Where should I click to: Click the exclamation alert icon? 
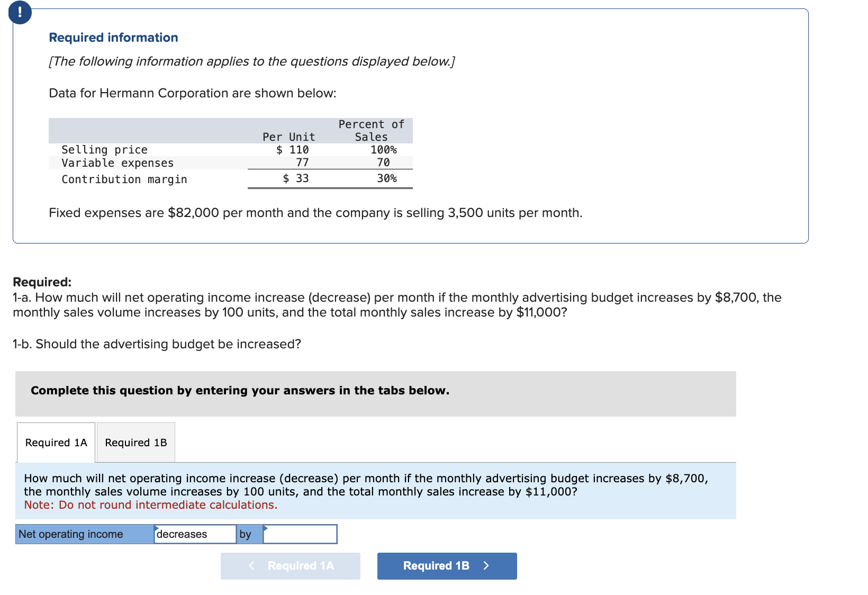(20, 12)
